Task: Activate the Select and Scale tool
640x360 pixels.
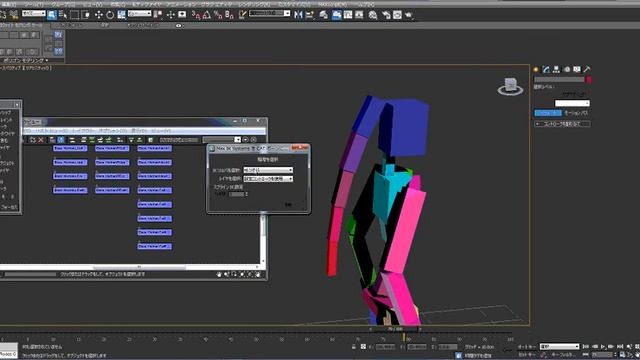Action: tap(122, 15)
